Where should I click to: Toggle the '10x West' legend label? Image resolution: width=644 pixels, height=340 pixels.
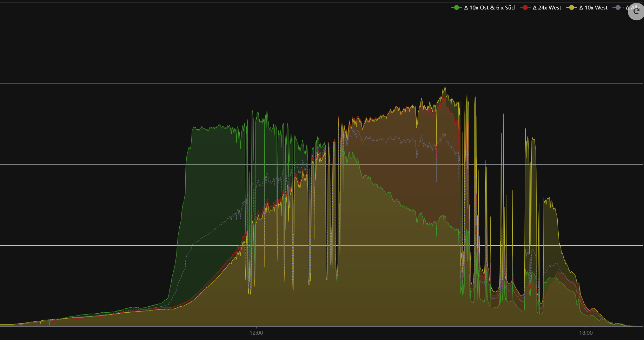pos(593,8)
